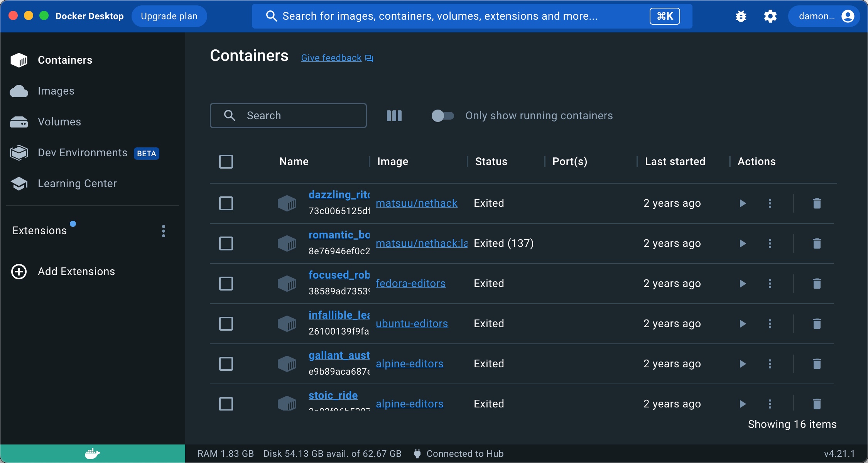Sort by Status column header

(x=491, y=162)
